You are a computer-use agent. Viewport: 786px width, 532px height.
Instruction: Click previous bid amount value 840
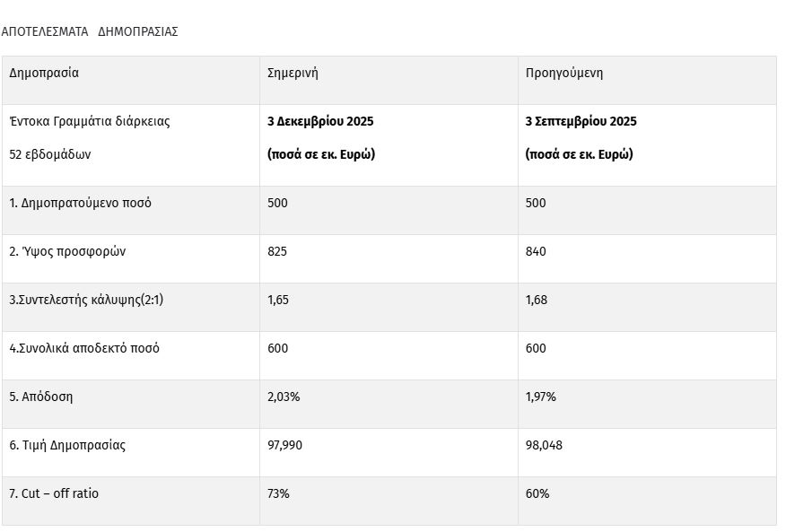coord(536,251)
